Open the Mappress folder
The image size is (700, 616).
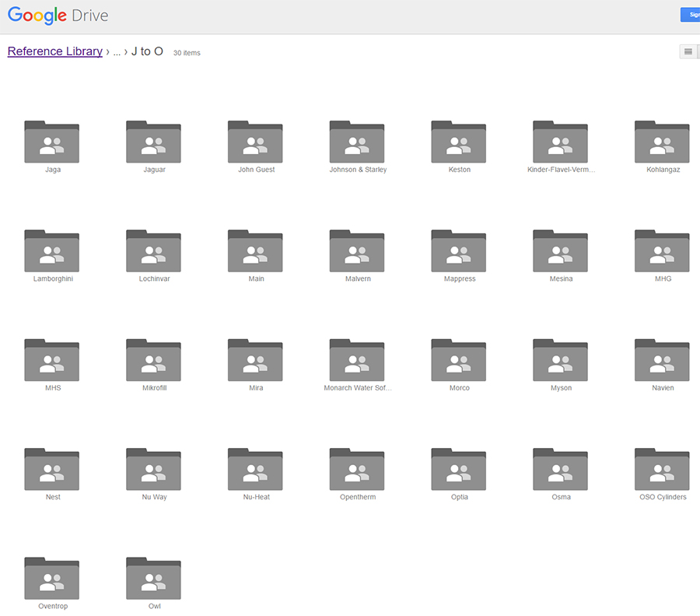[x=459, y=252]
